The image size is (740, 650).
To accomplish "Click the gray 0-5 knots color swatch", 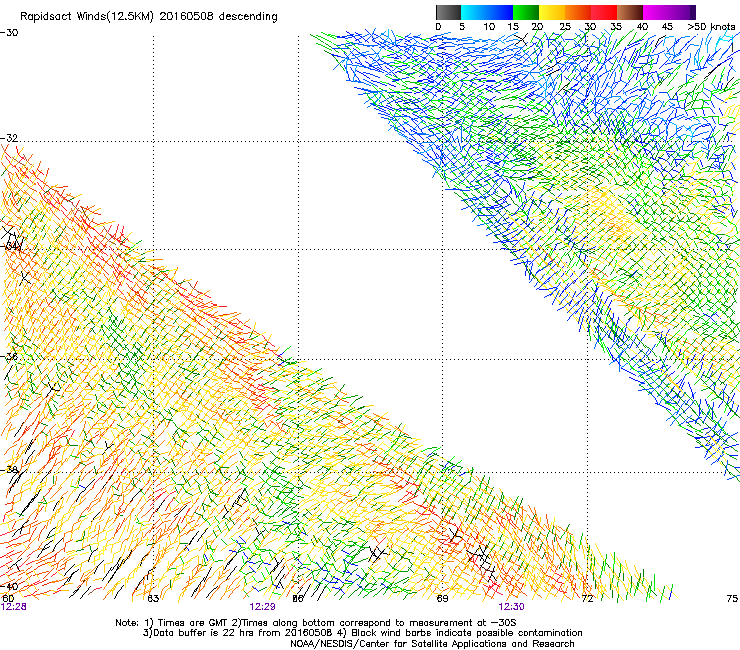I will (448, 12).
